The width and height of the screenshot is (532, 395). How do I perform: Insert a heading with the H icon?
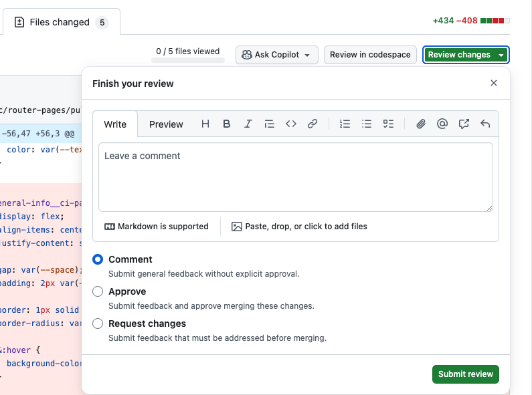click(x=205, y=124)
